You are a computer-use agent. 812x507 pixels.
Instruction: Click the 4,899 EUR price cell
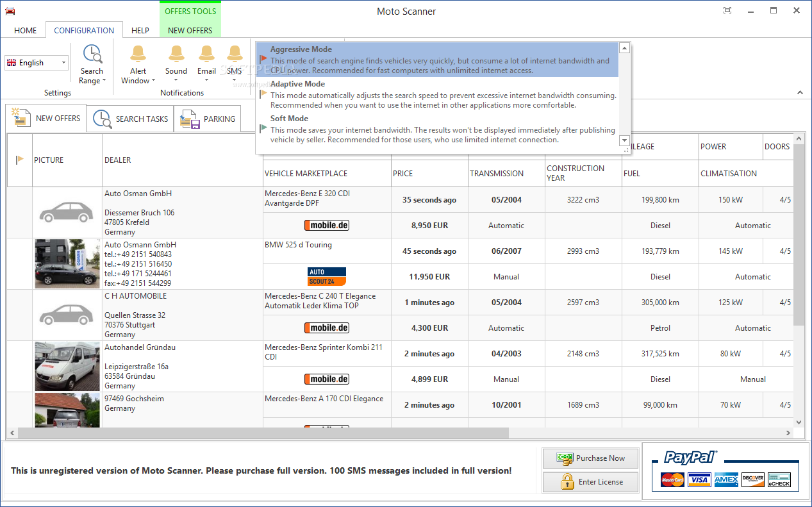pos(429,379)
